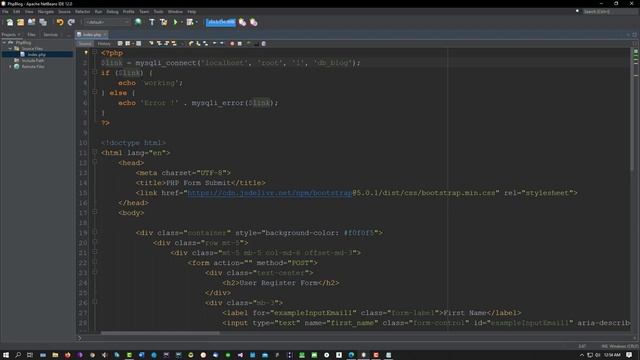640x360 pixels.
Task: Open the Tools menu
Action: point(158,11)
